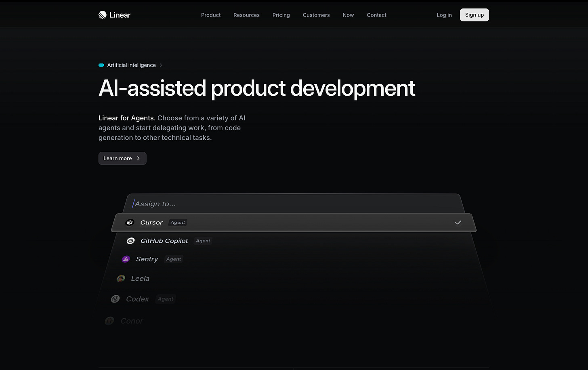
Task: Click Leela's avatar
Action: (121, 278)
